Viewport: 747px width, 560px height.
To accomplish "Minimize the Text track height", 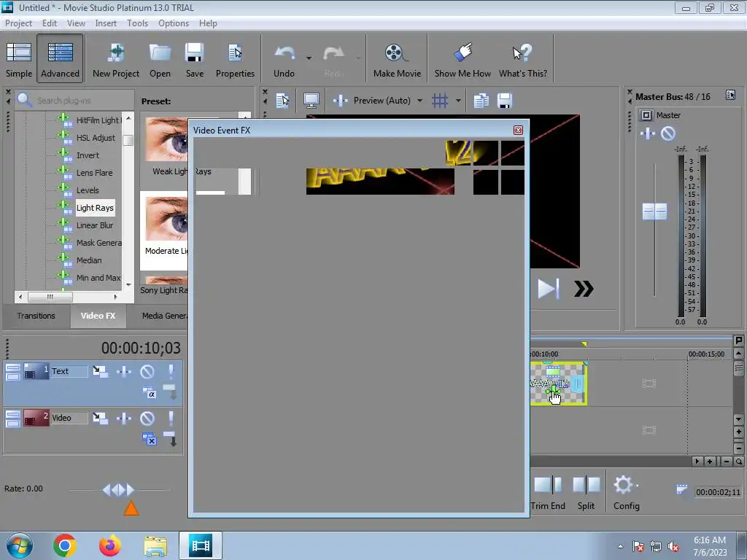I will tap(13, 367).
